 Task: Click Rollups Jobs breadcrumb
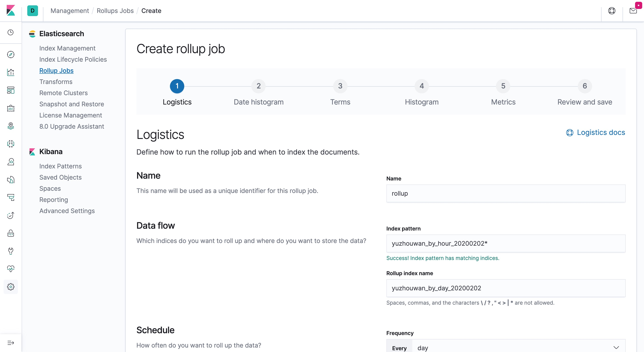point(115,11)
